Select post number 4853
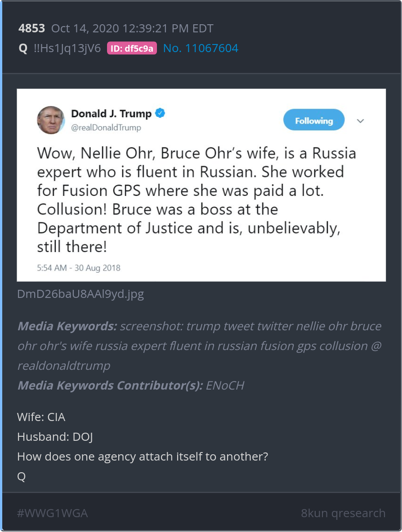Viewport: 402px width, 532px height. pos(31,29)
